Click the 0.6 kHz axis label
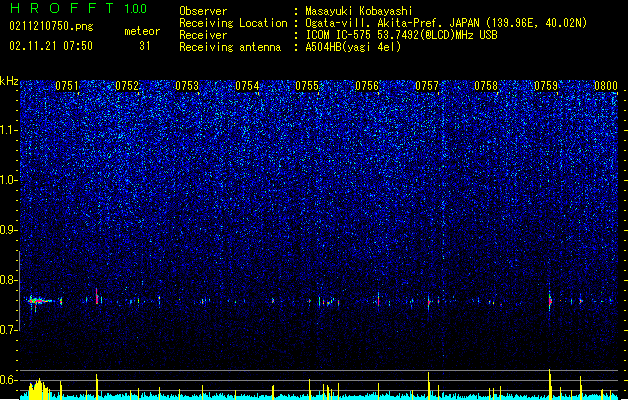 9,380
